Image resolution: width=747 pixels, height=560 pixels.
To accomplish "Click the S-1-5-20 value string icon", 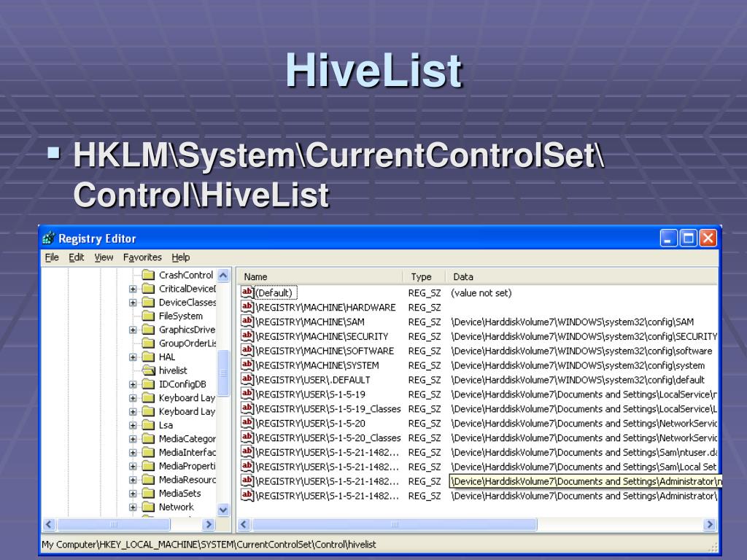I will point(247,423).
